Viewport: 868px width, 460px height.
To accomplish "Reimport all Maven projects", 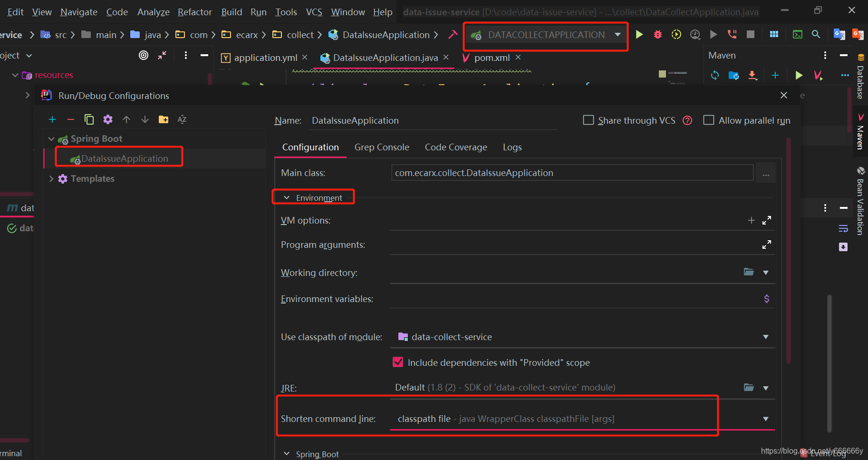I will pyautogui.click(x=714, y=75).
